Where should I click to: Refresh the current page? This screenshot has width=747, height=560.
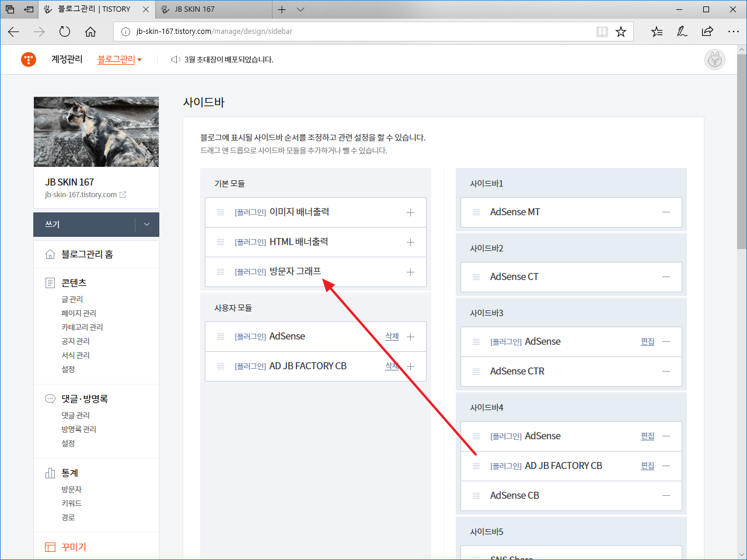tap(65, 32)
